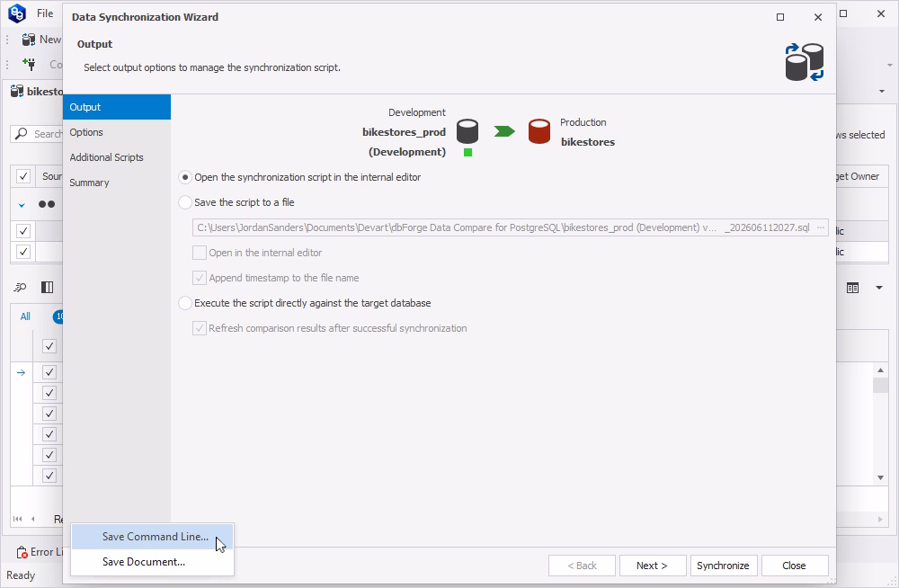Select Save the script to a file radio

(184, 202)
